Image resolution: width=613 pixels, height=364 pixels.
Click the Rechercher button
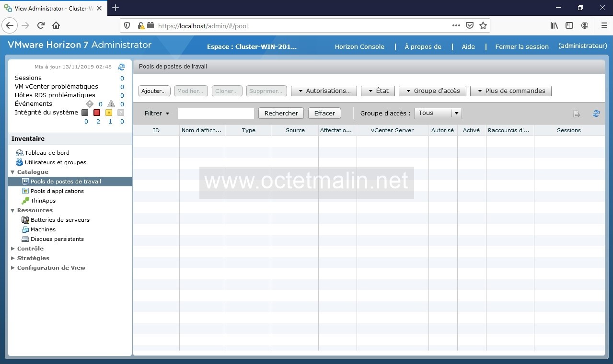click(281, 114)
